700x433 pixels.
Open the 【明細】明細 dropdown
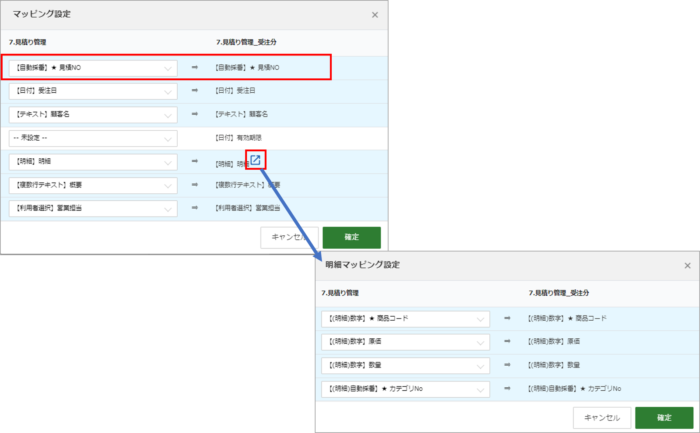click(x=93, y=162)
